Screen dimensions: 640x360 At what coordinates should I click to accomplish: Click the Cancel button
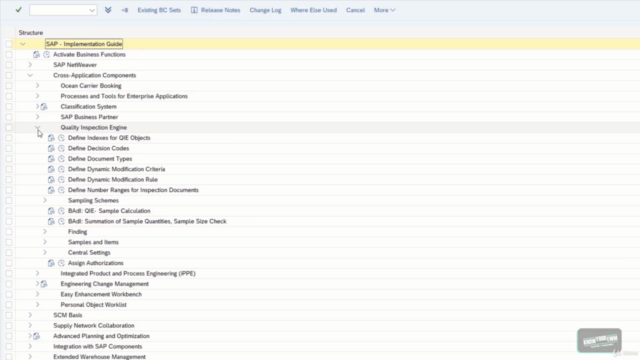[355, 10]
